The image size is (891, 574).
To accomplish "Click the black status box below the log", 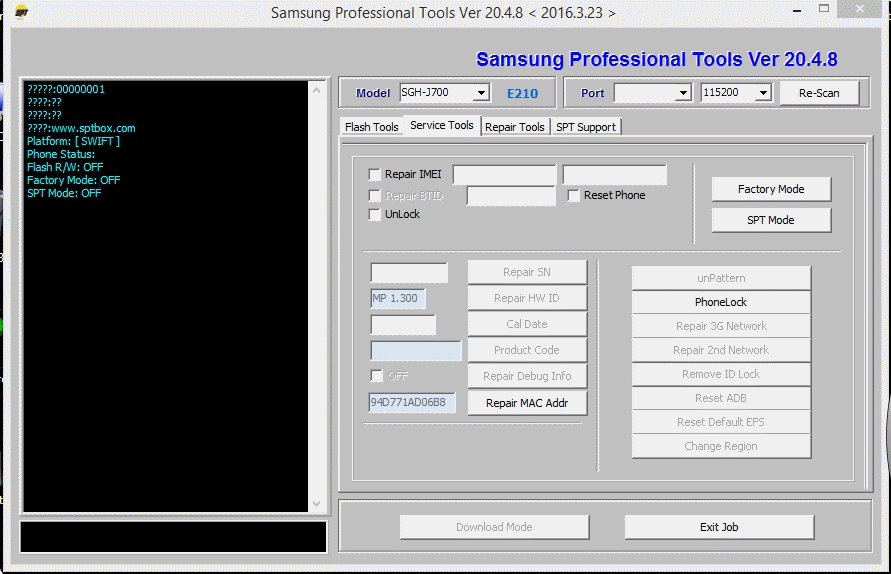I will 173,536.
